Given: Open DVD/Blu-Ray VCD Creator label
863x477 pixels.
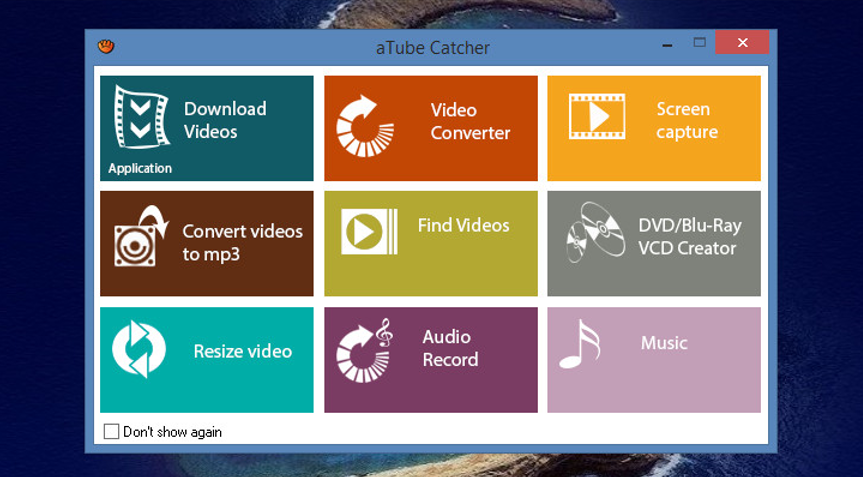Looking at the screenshot, I should 690,237.
